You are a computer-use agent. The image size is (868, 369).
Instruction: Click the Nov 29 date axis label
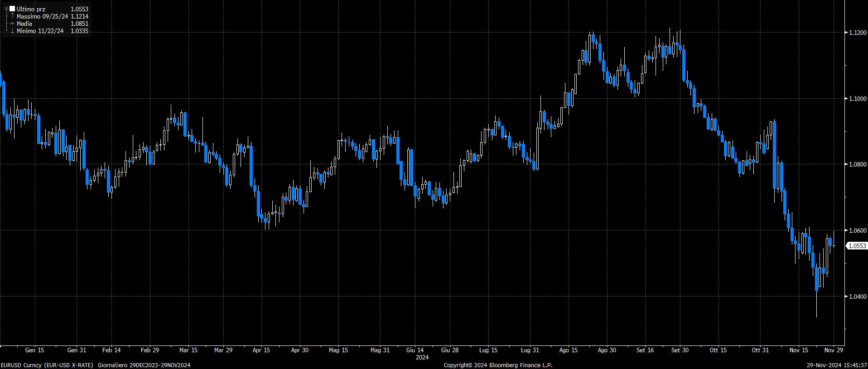click(x=834, y=350)
